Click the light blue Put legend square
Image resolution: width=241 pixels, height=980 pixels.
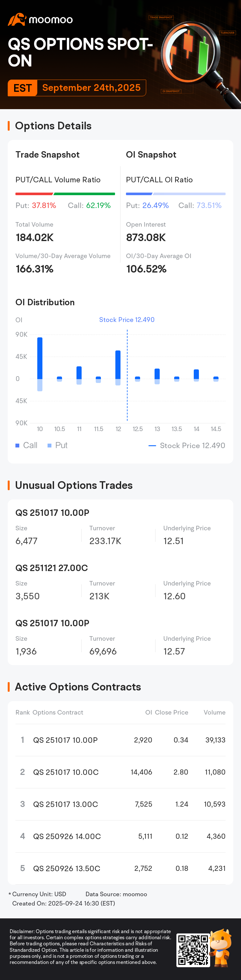[49, 446]
